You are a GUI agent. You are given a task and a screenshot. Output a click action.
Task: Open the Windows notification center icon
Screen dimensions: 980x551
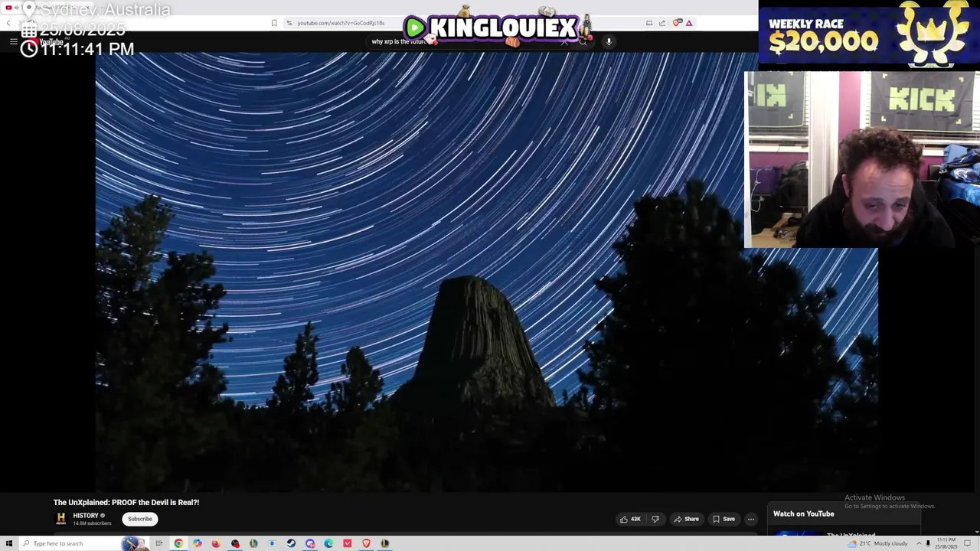pos(968,543)
